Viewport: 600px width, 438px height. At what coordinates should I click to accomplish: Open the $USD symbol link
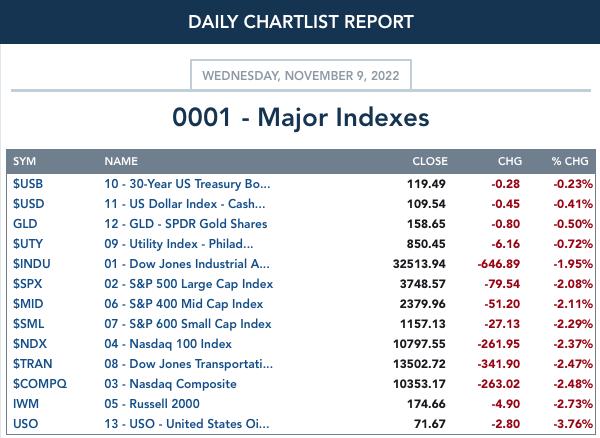click(x=29, y=204)
